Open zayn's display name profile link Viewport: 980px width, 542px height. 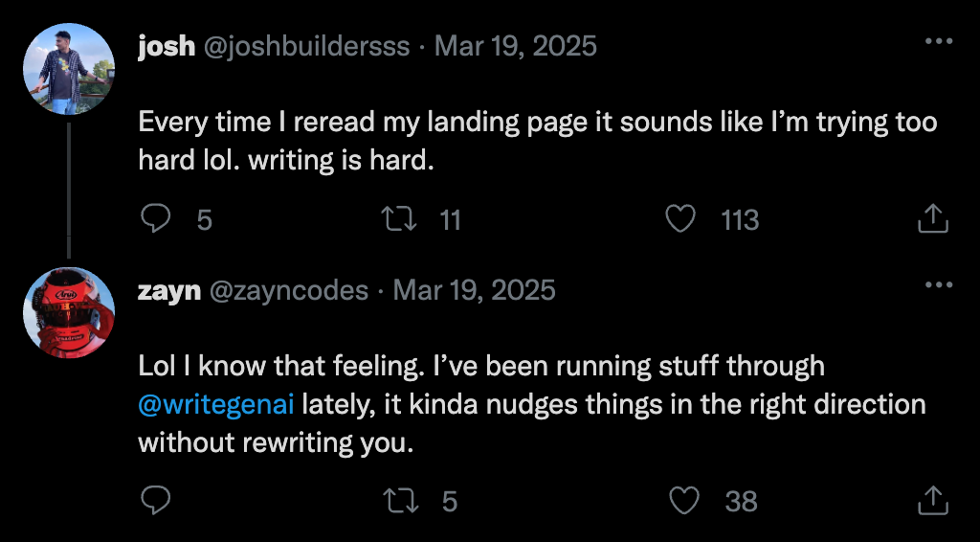tap(169, 290)
